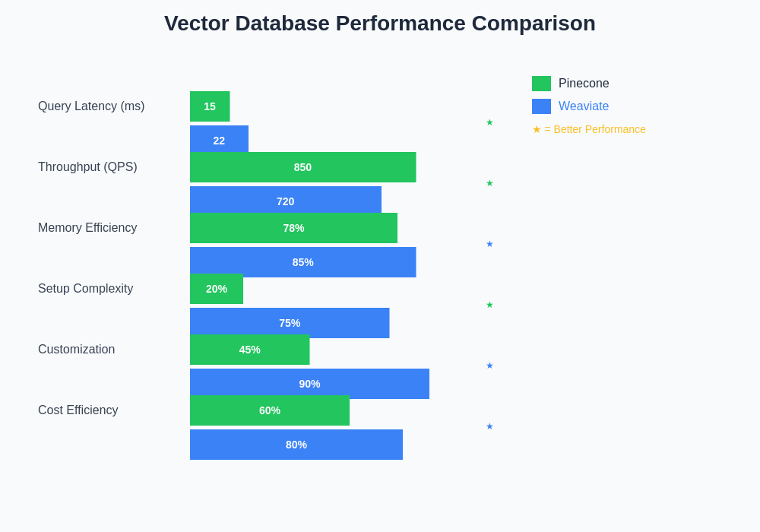
Task: Select the Pinecone 15 latency bar
Action: tap(210, 106)
